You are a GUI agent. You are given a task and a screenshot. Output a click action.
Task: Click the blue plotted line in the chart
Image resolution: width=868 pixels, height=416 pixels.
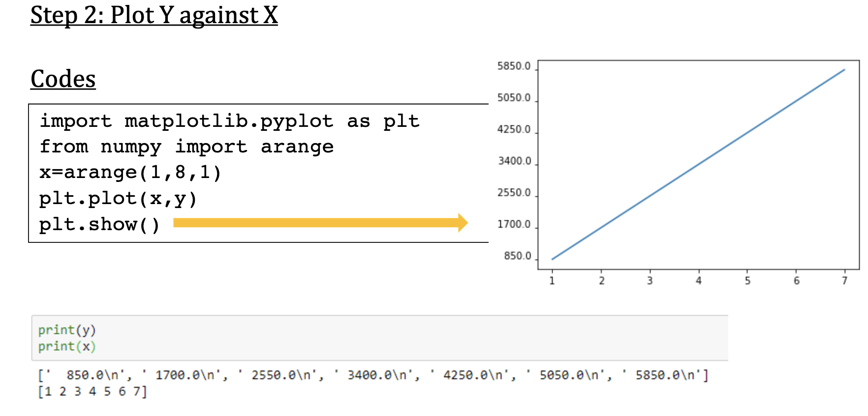point(699,164)
